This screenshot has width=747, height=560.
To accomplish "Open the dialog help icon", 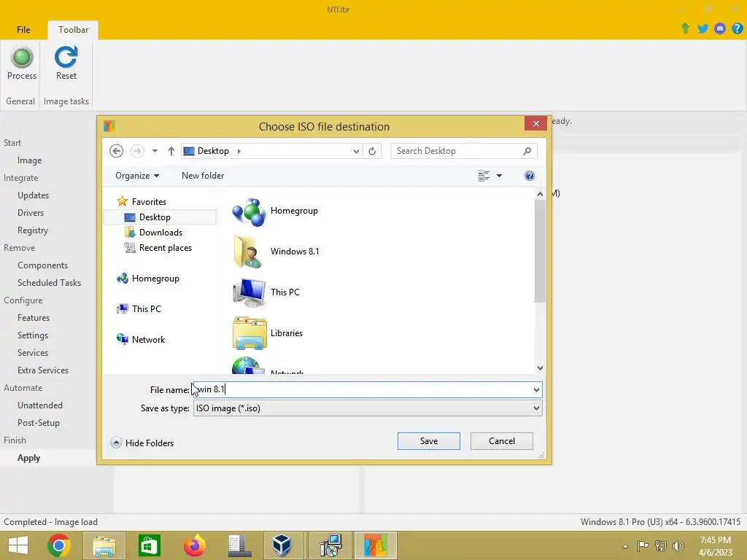I will (x=530, y=176).
